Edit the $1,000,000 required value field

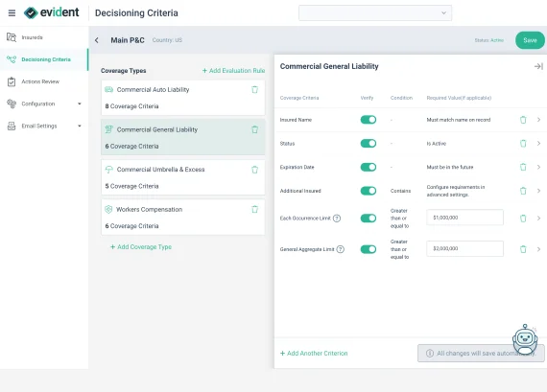[x=464, y=218]
